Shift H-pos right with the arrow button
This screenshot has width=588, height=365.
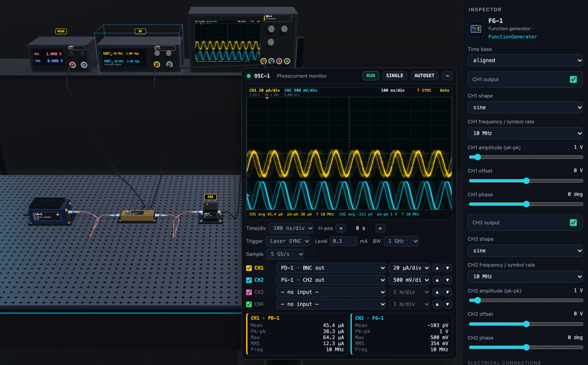pyautogui.click(x=380, y=228)
